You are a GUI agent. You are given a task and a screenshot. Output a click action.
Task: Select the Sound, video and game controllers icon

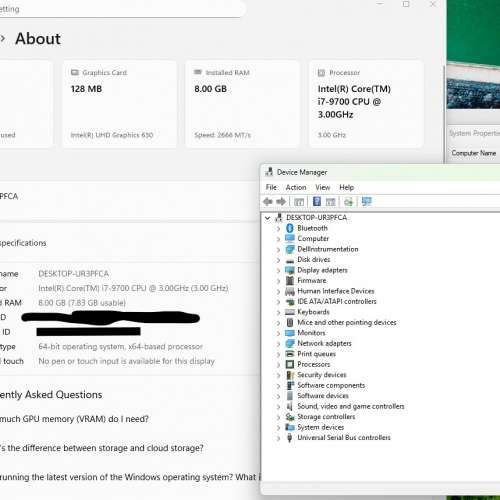click(290, 406)
